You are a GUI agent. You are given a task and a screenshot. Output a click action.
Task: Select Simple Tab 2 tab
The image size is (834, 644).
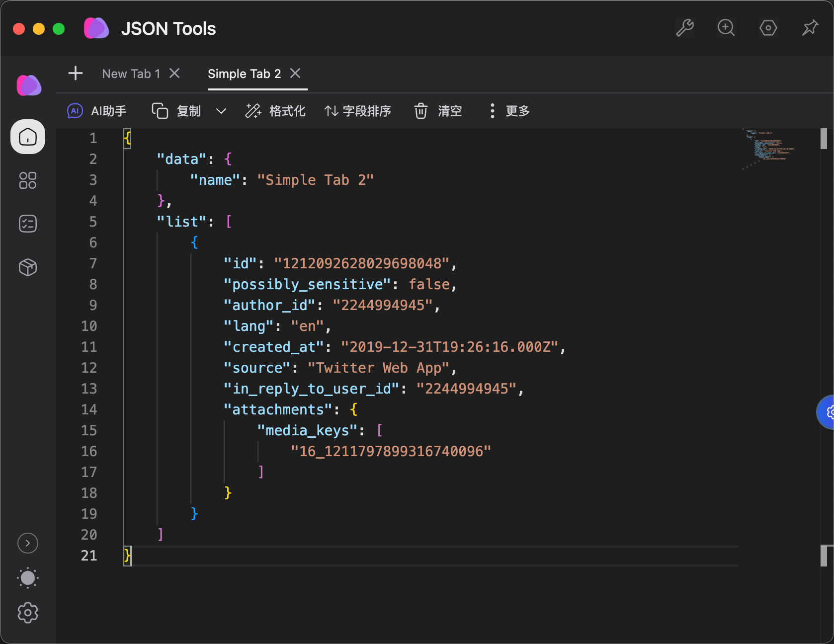click(244, 74)
